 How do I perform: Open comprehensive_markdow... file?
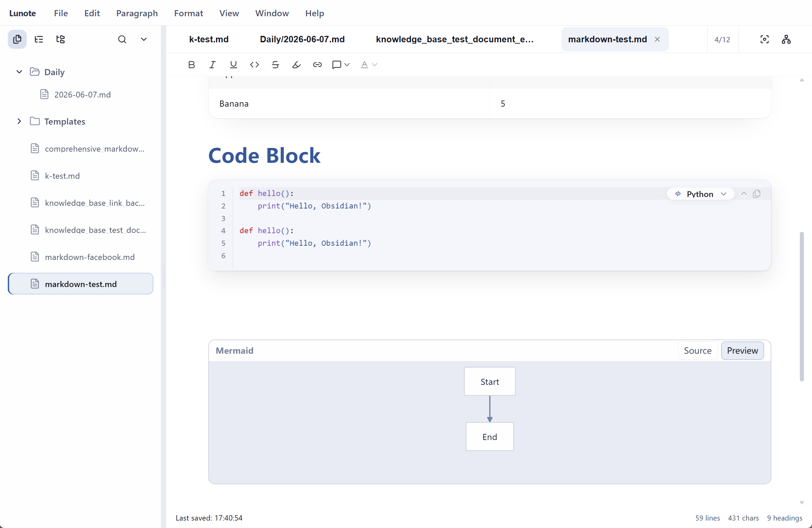coord(94,149)
